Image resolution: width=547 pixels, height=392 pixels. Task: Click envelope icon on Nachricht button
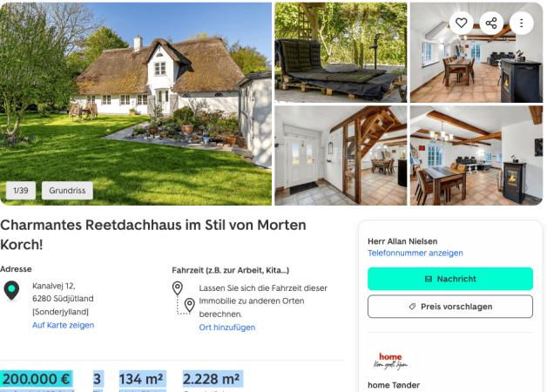coord(429,279)
